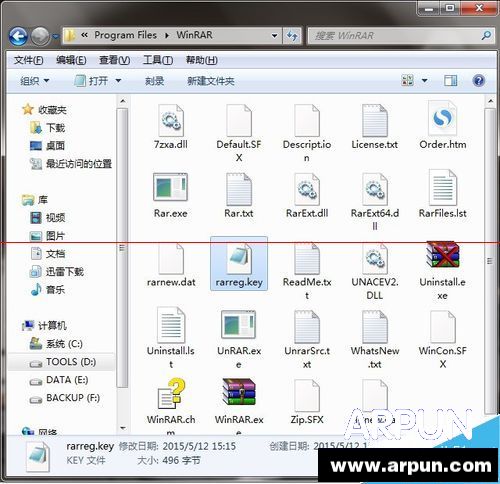Click the 打开 toolbar button
The width and height of the screenshot is (500, 484).
point(91,81)
